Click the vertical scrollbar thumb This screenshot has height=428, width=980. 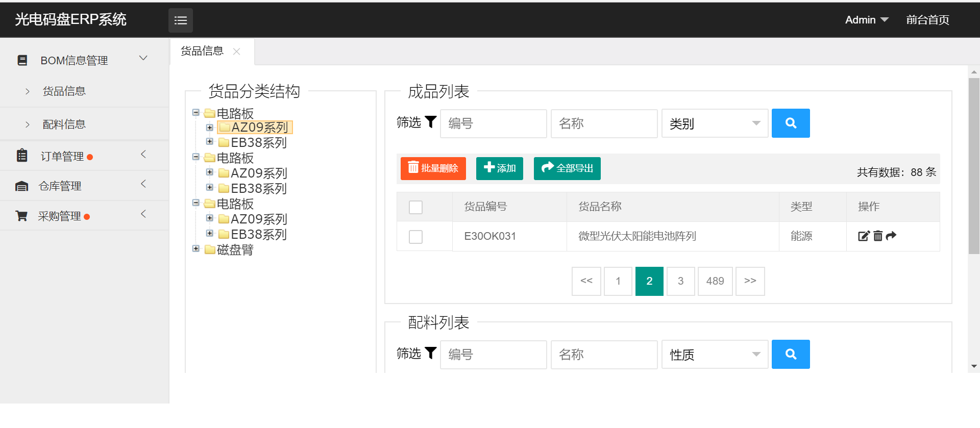(x=974, y=166)
